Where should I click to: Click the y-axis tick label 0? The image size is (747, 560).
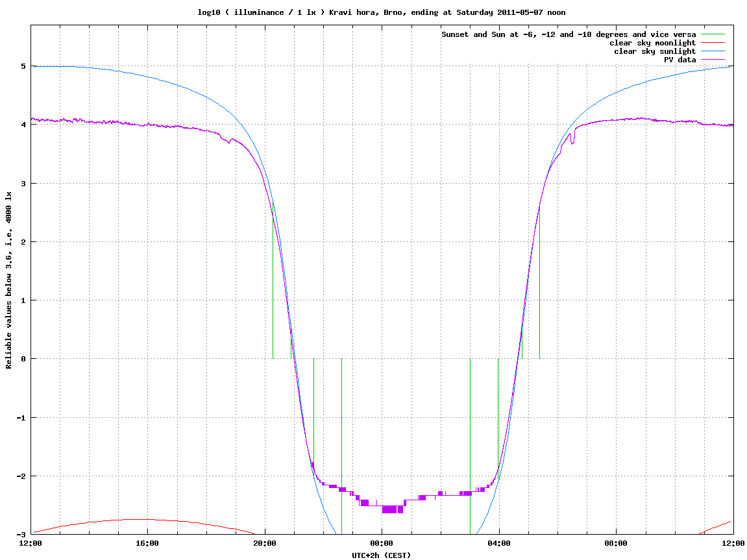23,359
